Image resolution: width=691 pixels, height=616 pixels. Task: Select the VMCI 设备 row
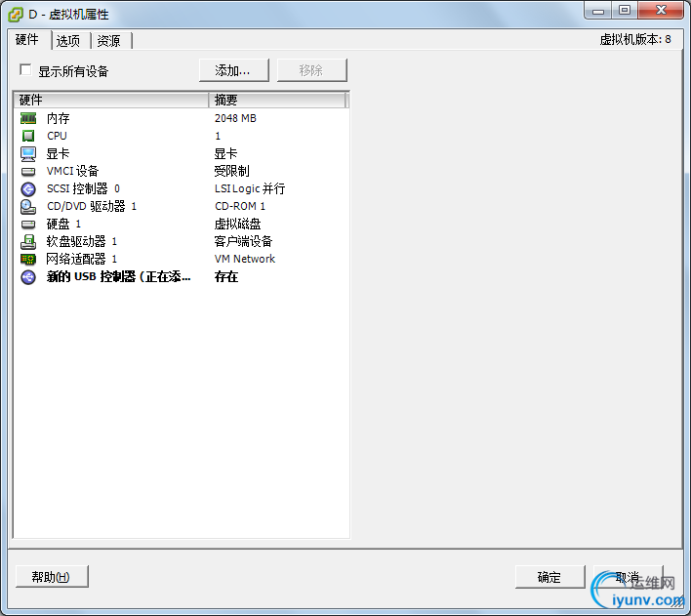pos(182,171)
